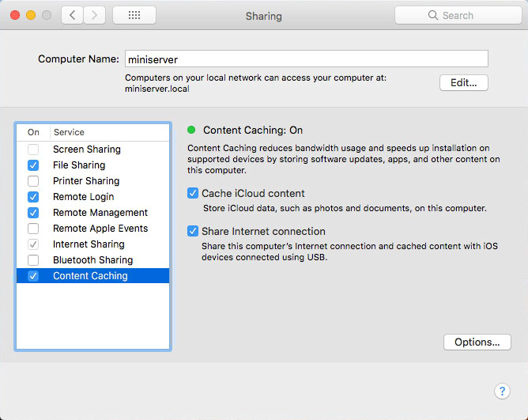Select the Remote Login service row
Image resolution: width=528 pixels, height=420 pixels.
(x=93, y=197)
